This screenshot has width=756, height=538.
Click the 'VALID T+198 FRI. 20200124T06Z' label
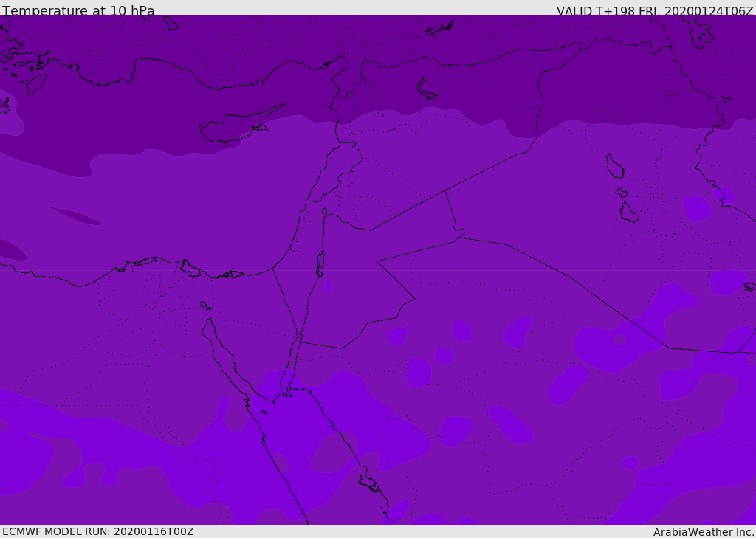tap(655, 11)
